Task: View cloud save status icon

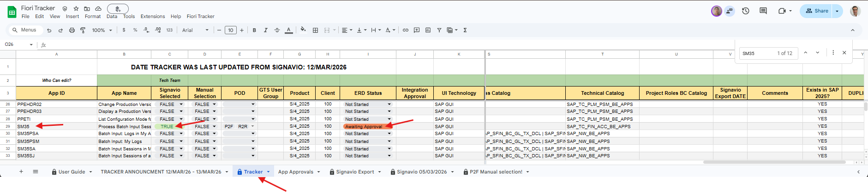Action: pos(98,8)
